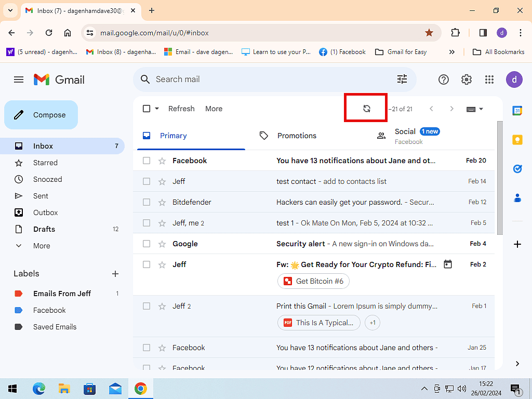Screen dimensions: 532x399
Task: Open select-all dropdown arrow
Action: tap(156, 109)
